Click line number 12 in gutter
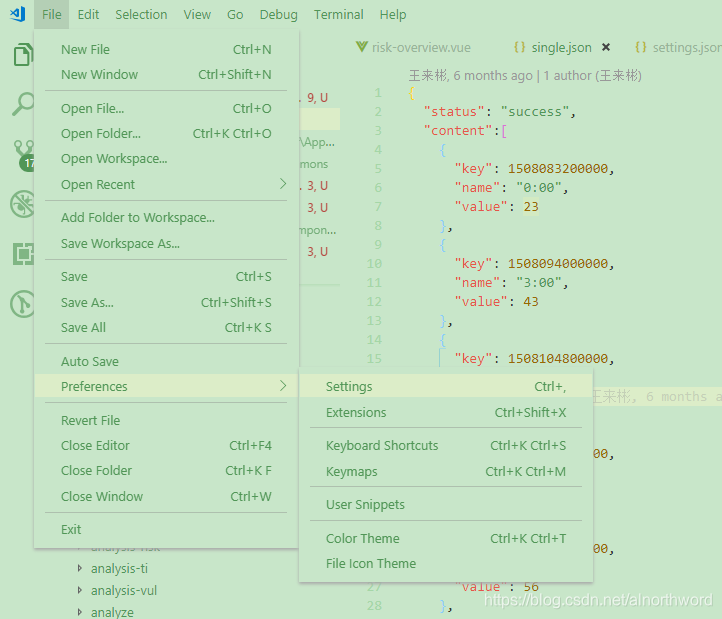The image size is (722, 619). [x=374, y=302]
